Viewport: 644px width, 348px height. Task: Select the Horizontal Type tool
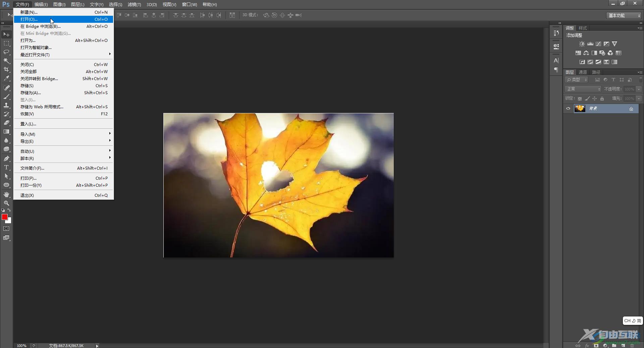click(x=6, y=167)
